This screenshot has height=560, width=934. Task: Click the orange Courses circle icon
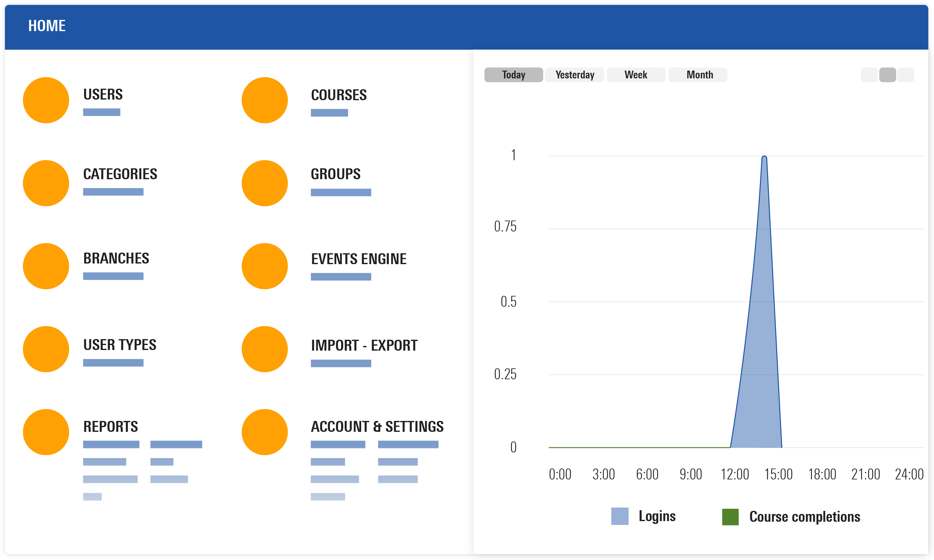[x=265, y=100]
